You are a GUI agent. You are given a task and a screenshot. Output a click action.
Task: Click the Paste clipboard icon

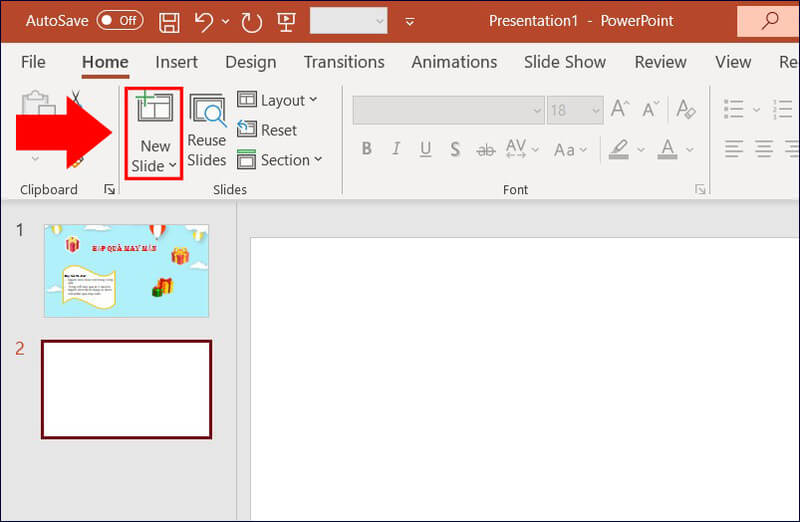[x=38, y=104]
